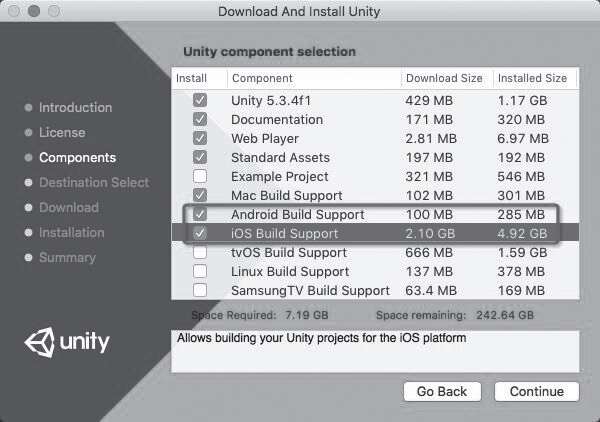Select Destination Select step in sidebar
Image resolution: width=600 pixels, height=422 pixels.
(x=94, y=182)
